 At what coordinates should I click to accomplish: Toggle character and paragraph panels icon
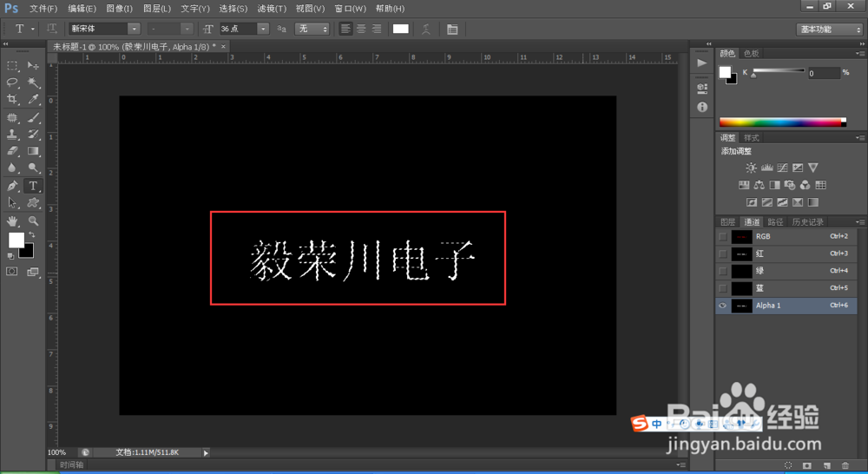pyautogui.click(x=452, y=29)
